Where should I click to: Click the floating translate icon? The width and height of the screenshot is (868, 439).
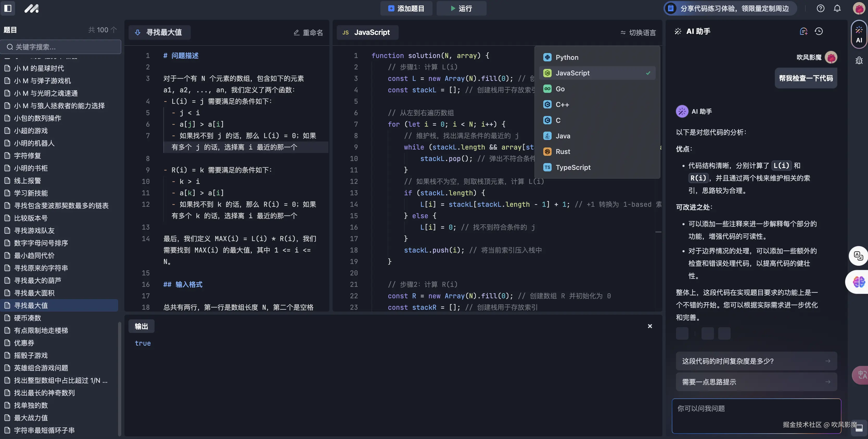(x=858, y=256)
